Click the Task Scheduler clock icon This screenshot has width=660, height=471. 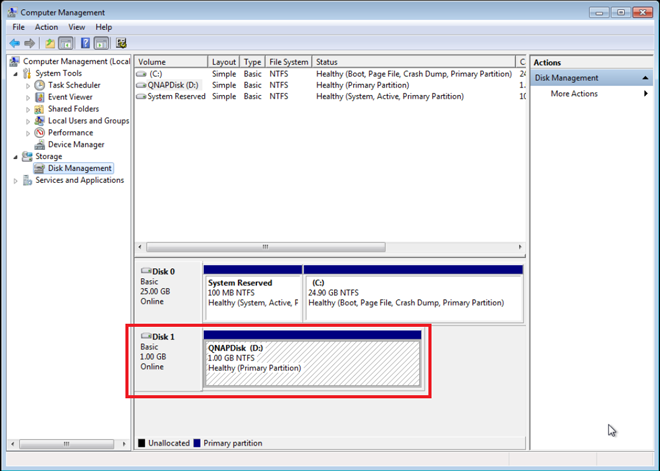pos(39,85)
